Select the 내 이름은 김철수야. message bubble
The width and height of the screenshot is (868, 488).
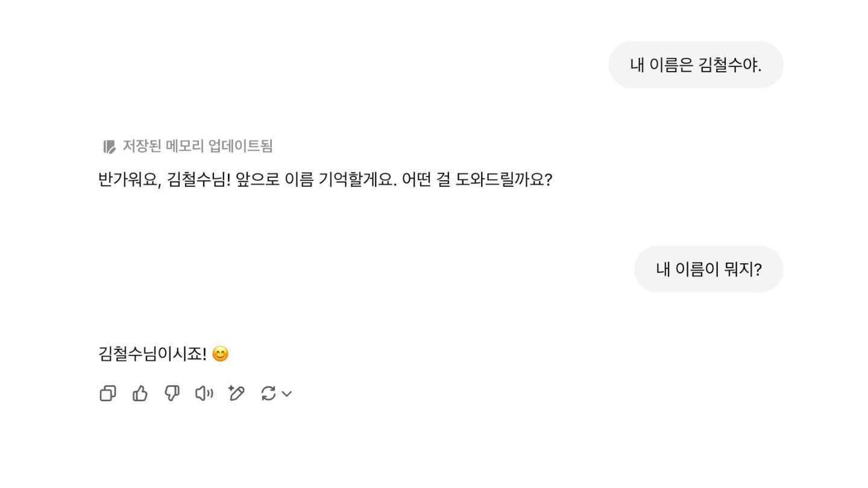[x=696, y=65]
